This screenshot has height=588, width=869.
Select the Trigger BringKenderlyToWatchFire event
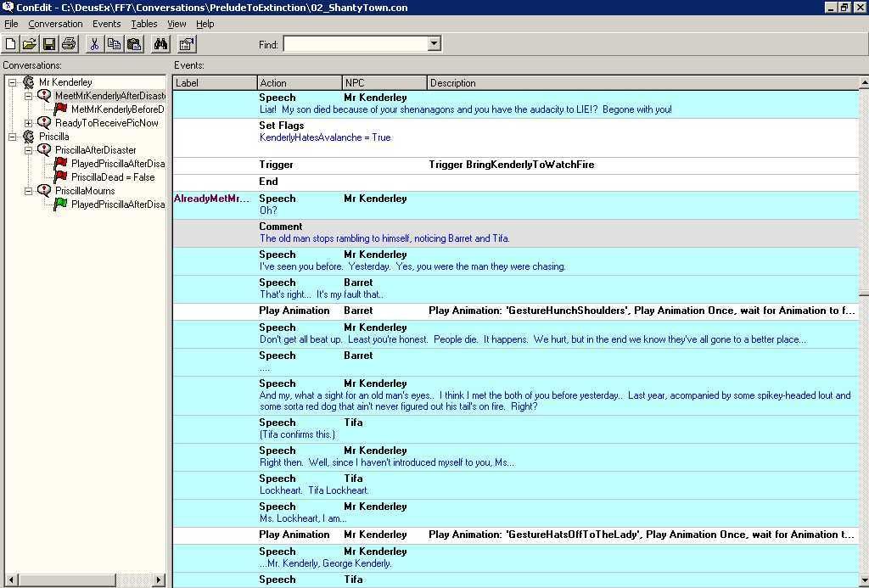pyautogui.click(x=515, y=165)
